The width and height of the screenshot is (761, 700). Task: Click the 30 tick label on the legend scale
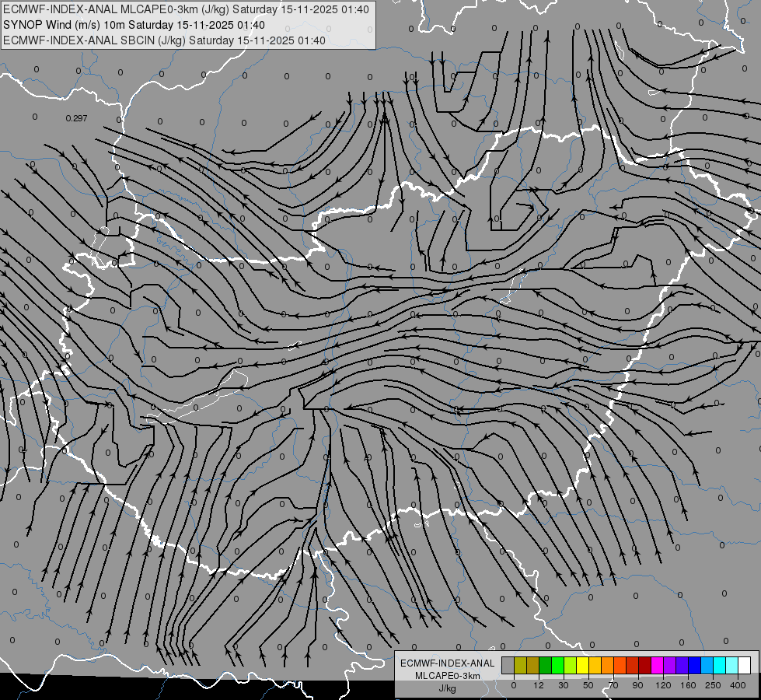(x=564, y=685)
